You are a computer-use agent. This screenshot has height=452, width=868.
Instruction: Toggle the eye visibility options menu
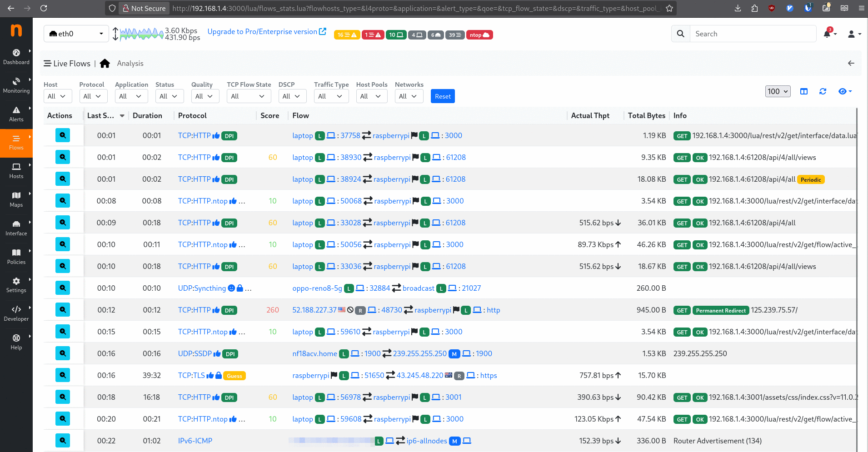(x=844, y=91)
